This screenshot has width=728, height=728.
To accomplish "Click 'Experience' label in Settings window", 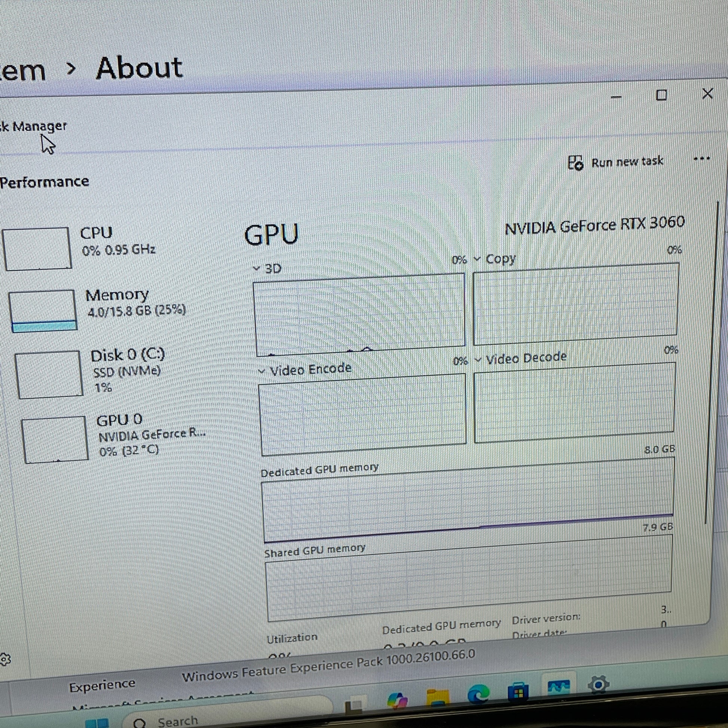I will click(x=102, y=686).
